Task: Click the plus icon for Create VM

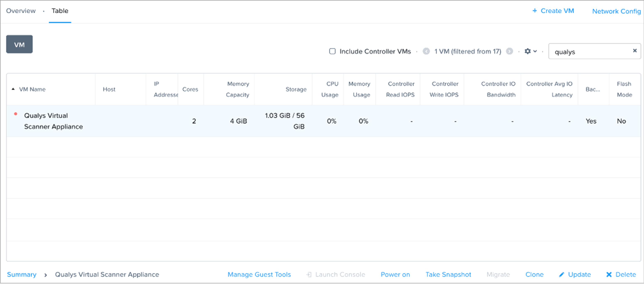Action: coord(534,11)
